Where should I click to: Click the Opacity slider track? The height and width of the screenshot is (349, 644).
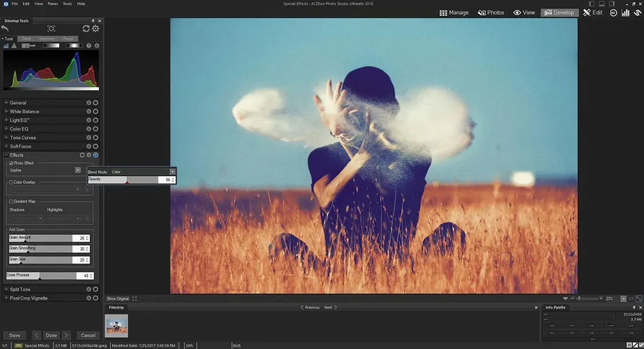coord(123,180)
